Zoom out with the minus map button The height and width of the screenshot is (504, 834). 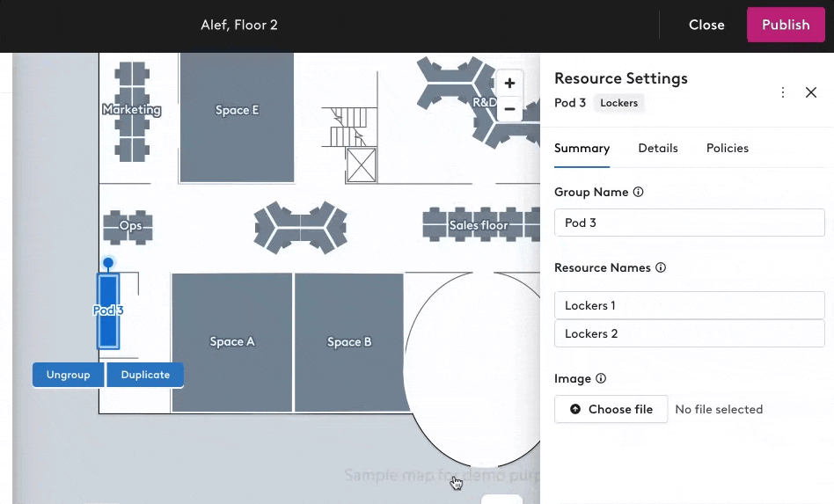(509, 109)
